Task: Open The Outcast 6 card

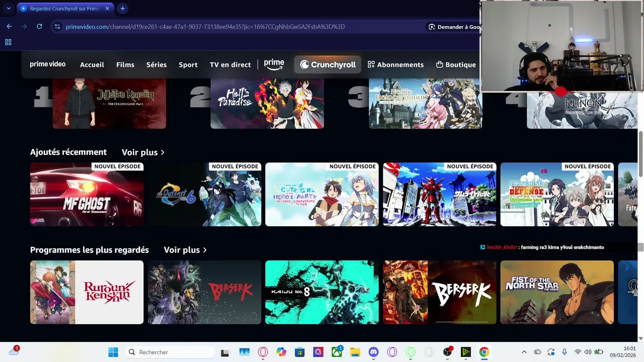Action: tap(204, 194)
